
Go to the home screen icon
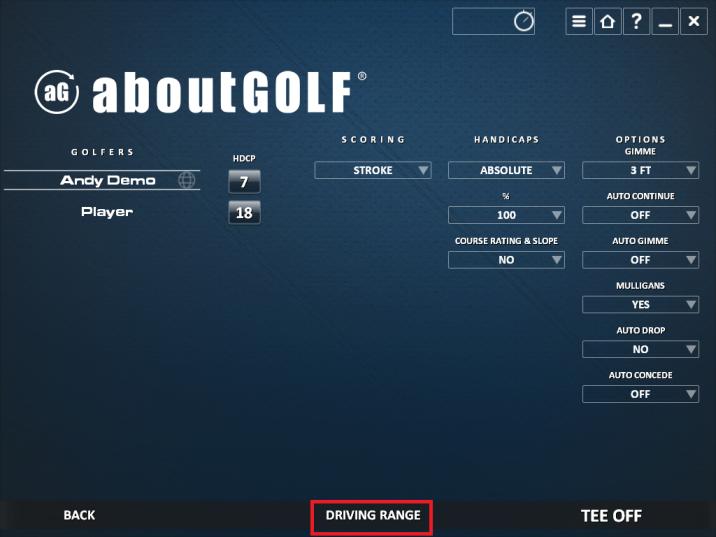(x=607, y=21)
